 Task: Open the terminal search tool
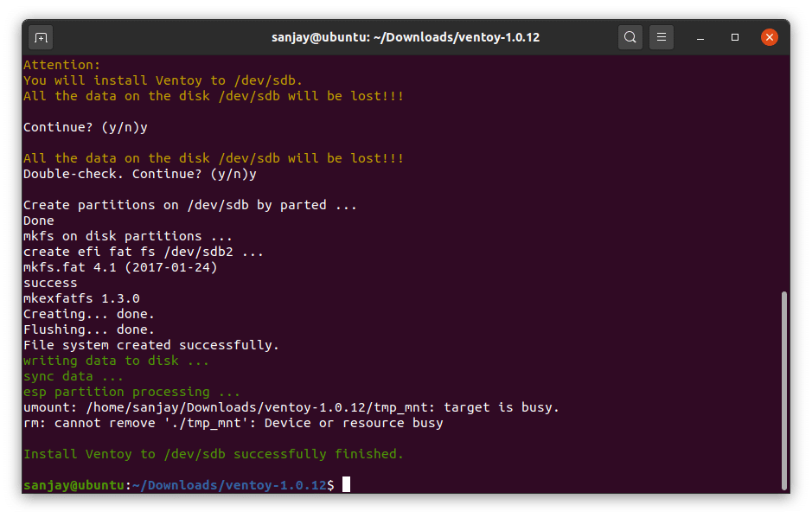coord(630,38)
